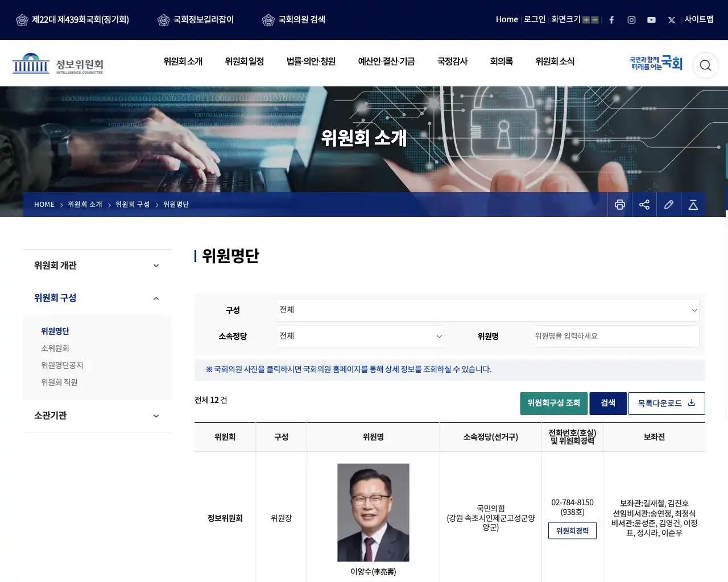Click the 목록다운로드 button
The height and width of the screenshot is (582, 728).
[667, 403]
